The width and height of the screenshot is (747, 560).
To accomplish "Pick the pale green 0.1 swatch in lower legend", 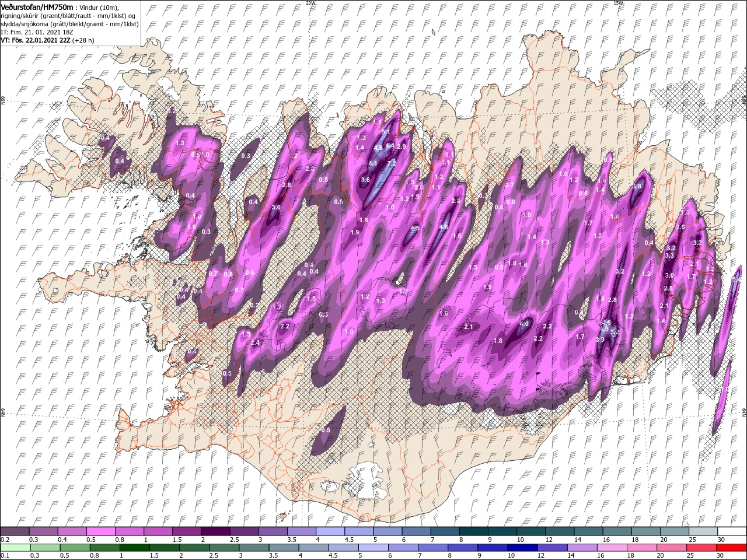I will tap(15, 548).
